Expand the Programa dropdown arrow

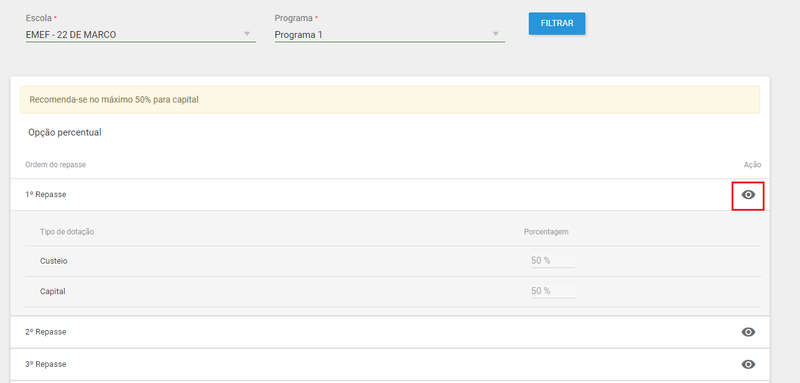click(x=495, y=34)
